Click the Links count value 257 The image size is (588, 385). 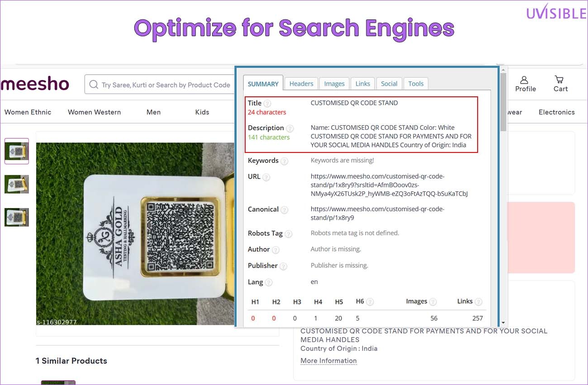point(478,318)
